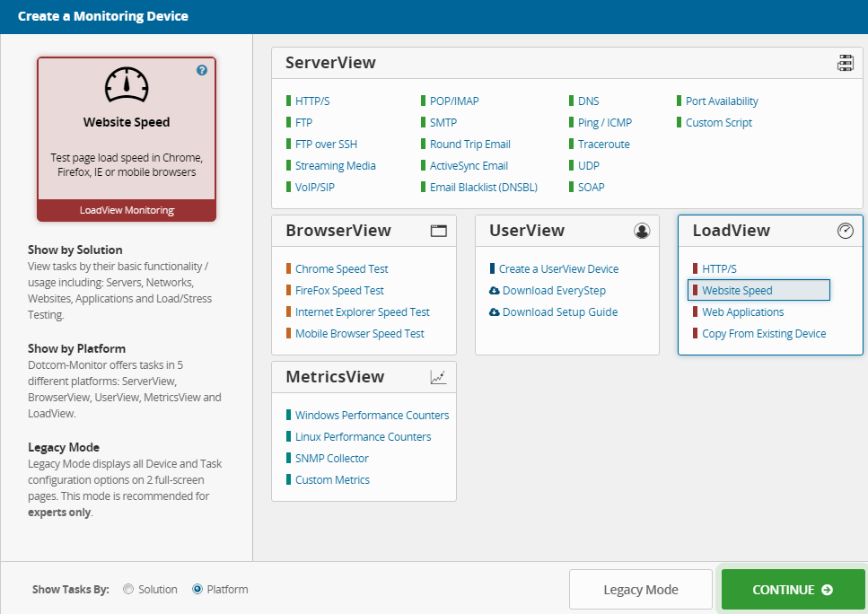The width and height of the screenshot is (868, 614).
Task: Select the Traceroute task
Action: pyautogui.click(x=604, y=145)
